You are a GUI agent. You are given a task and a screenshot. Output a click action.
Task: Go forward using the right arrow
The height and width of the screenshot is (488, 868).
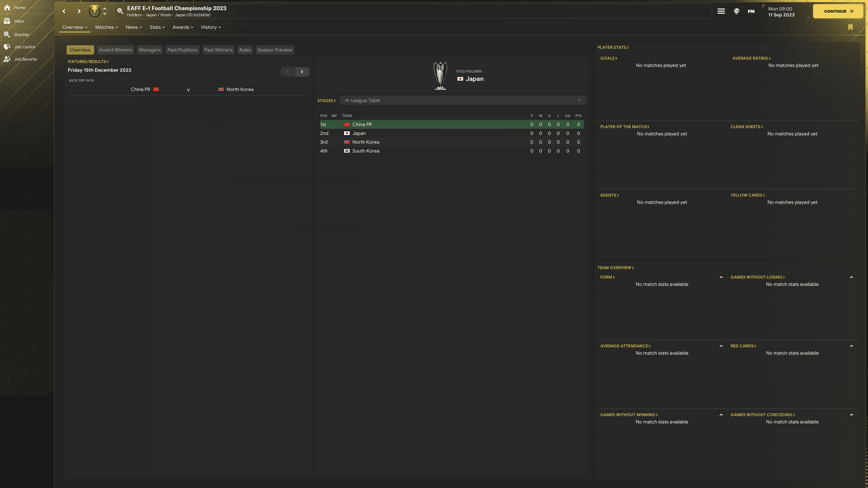(79, 11)
